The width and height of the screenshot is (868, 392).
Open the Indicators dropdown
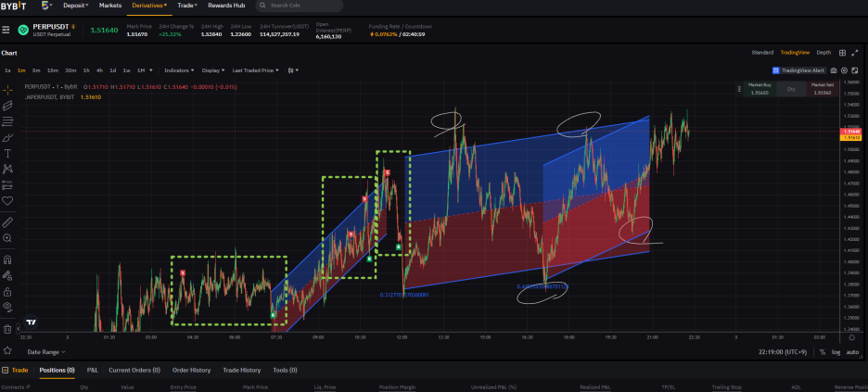(x=179, y=70)
